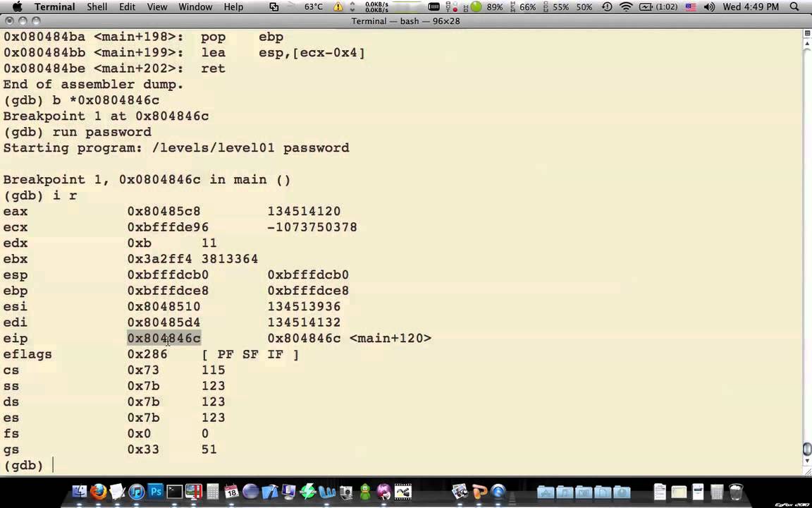Click the memory usage 66% indicator
The width and height of the screenshot is (812, 508).
(x=524, y=7)
